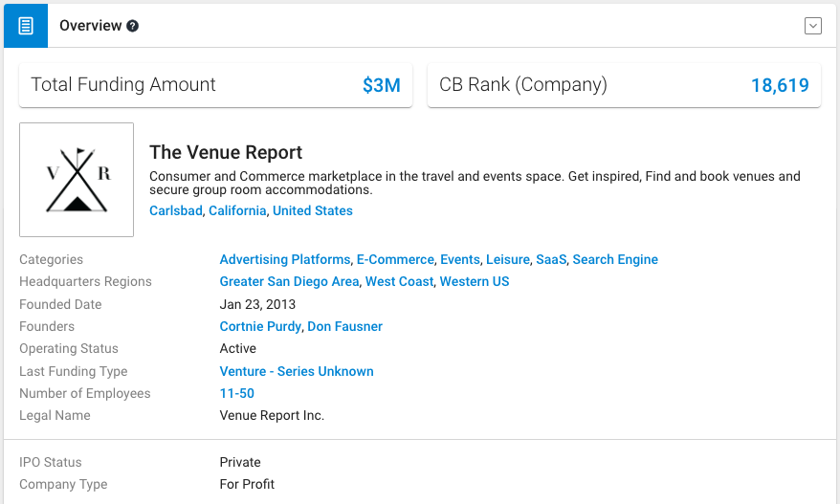Screen dimensions: 840x504
Task: Select the E-Commerce category link
Action: coord(395,259)
